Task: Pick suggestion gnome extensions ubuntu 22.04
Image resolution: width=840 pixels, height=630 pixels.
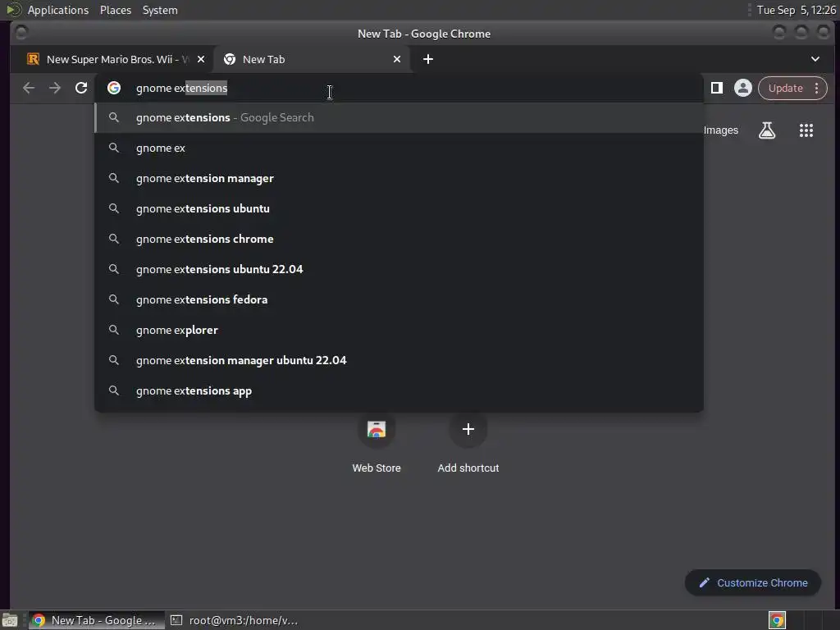Action: click(399, 269)
